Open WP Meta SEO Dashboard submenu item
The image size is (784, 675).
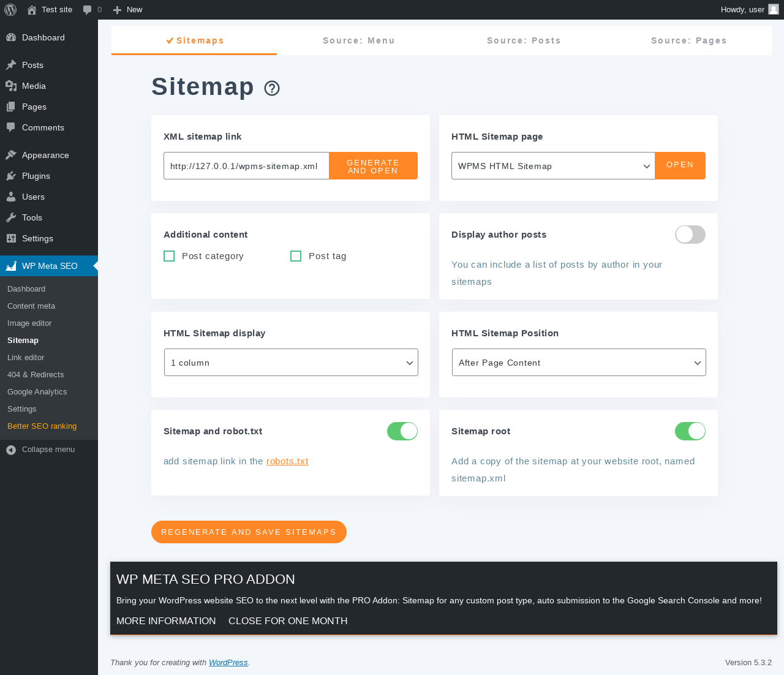[26, 289]
